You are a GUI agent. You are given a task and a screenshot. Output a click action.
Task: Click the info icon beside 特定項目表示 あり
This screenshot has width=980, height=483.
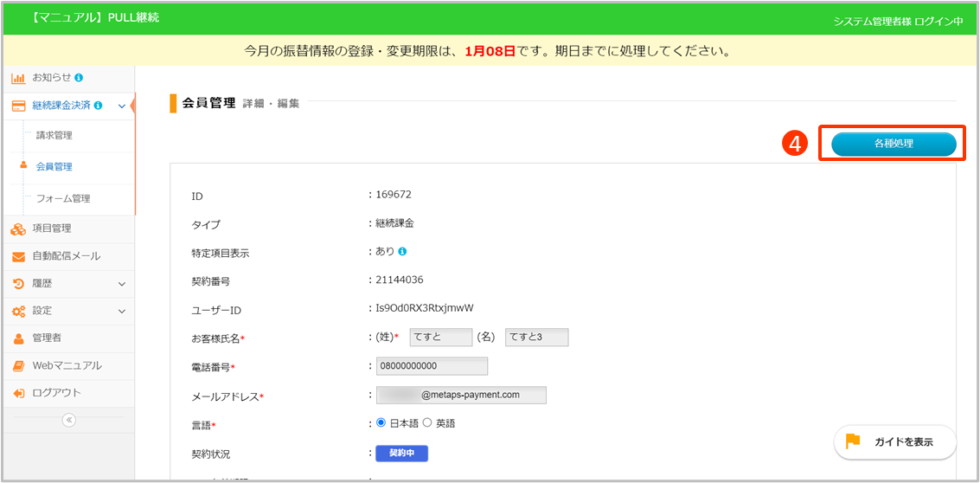[x=402, y=252]
